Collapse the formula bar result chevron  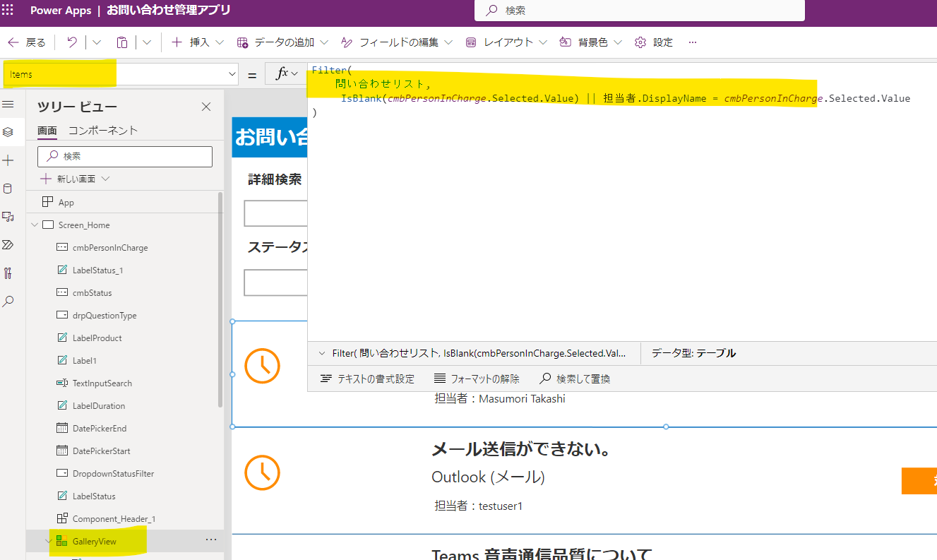[322, 353]
